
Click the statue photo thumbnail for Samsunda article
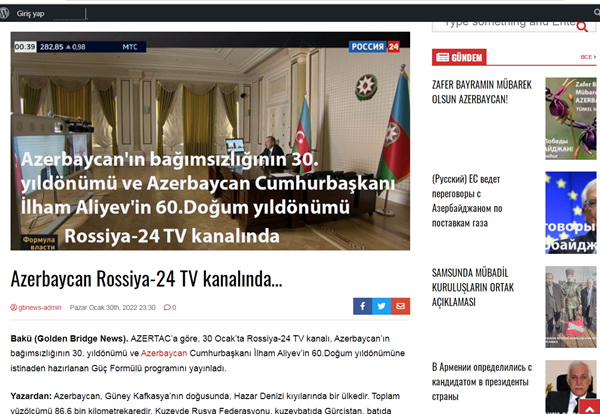click(x=571, y=307)
